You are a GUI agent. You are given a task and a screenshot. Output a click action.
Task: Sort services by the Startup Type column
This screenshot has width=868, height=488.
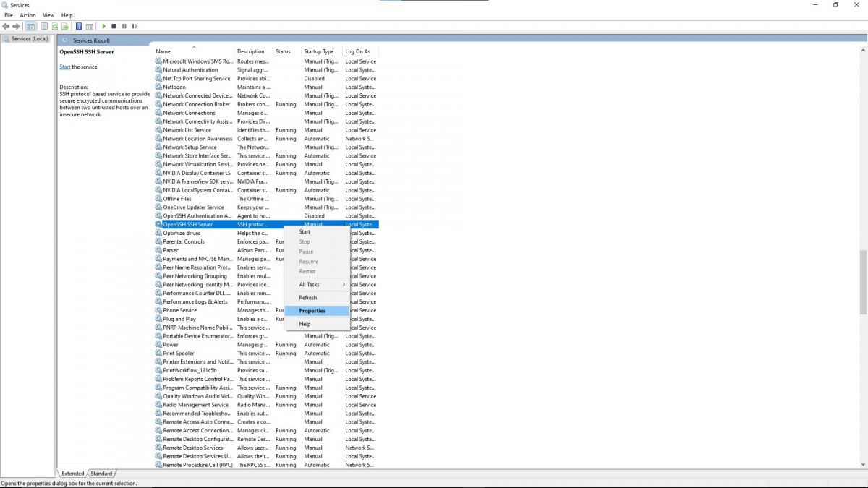[x=319, y=51]
